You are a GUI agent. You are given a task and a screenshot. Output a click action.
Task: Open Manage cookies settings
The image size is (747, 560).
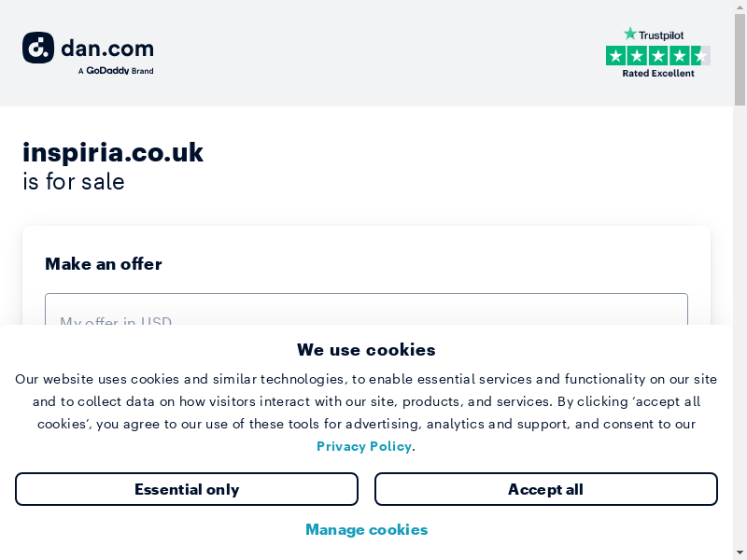[x=366, y=529]
